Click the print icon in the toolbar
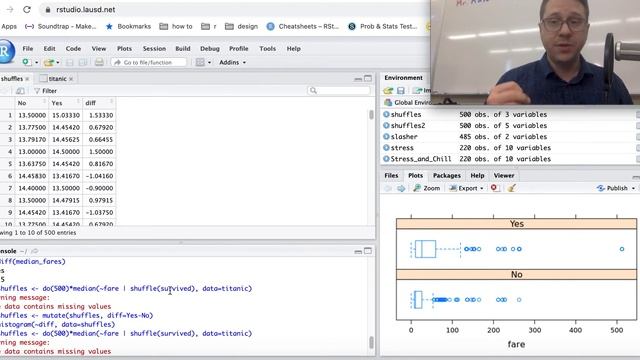The height and width of the screenshot is (360, 640). tap(99, 62)
